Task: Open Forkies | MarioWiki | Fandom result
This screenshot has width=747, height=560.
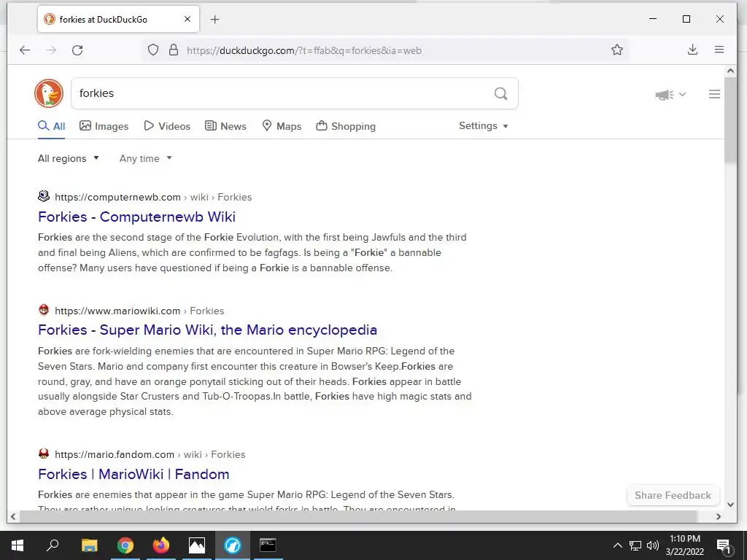Action: (134, 474)
